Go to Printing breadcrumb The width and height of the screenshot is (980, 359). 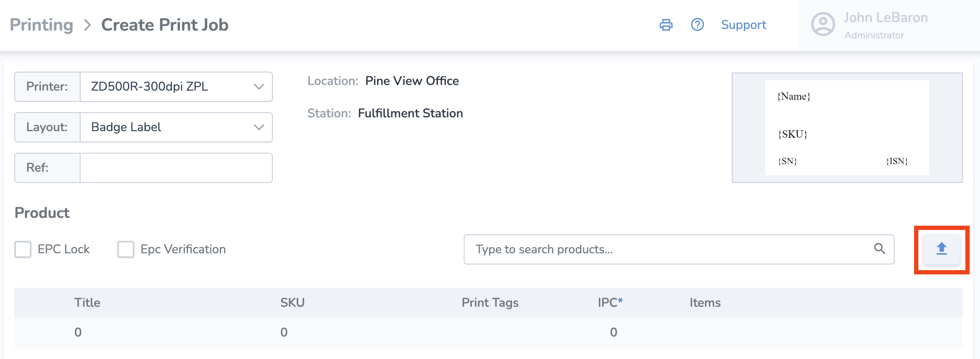(41, 25)
